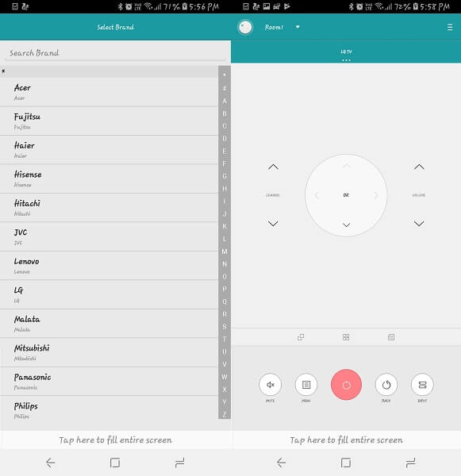Image resolution: width=461 pixels, height=476 pixels.
Task: Select the LG TV tab
Action: coord(346,52)
